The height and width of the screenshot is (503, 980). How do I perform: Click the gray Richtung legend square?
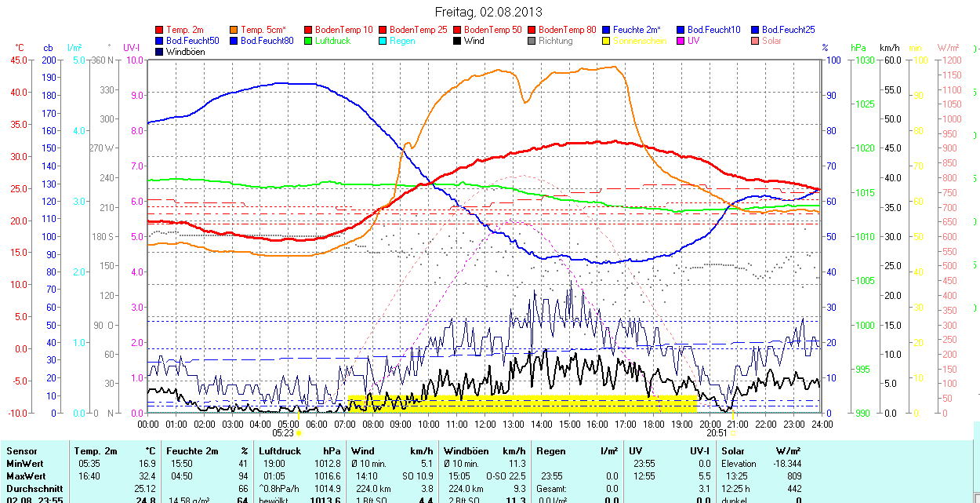(532, 41)
